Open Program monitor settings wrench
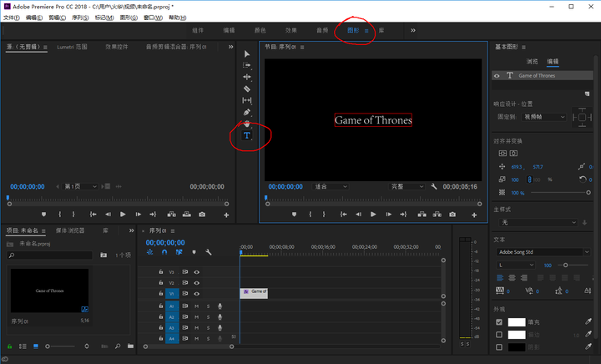 tap(433, 186)
